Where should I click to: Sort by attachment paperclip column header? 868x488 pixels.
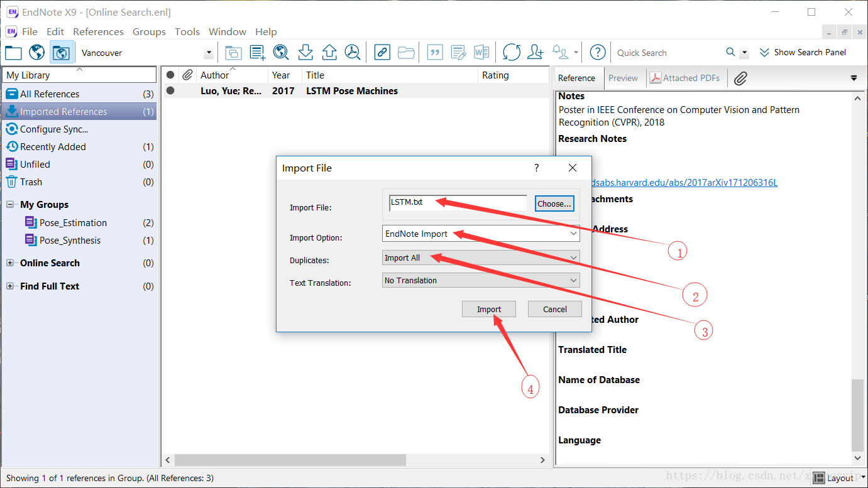[187, 75]
